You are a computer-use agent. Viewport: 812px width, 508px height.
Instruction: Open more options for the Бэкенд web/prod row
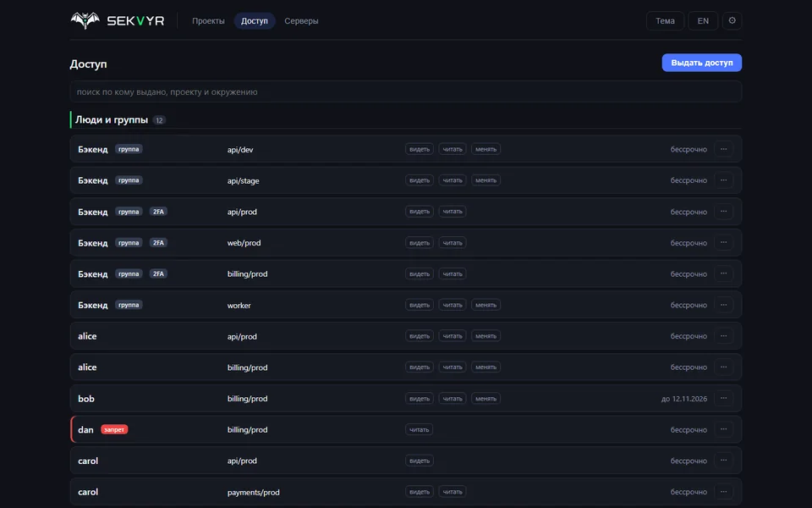coord(723,243)
